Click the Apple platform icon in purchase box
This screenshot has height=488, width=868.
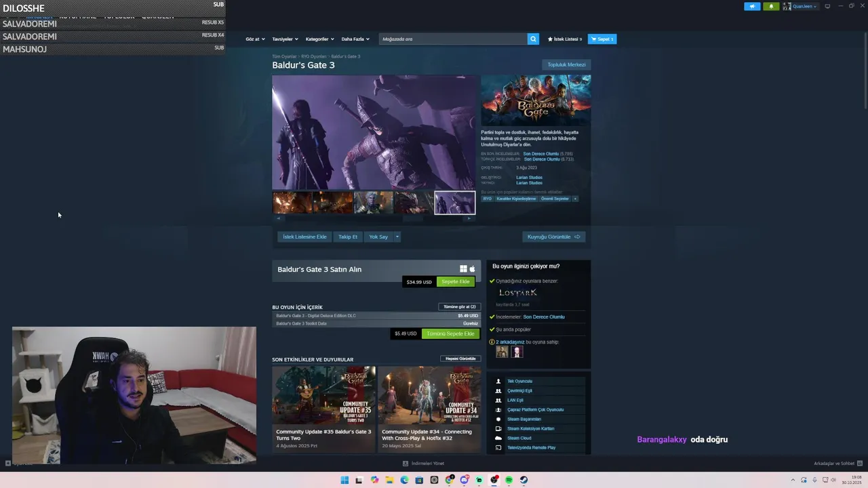point(473,269)
